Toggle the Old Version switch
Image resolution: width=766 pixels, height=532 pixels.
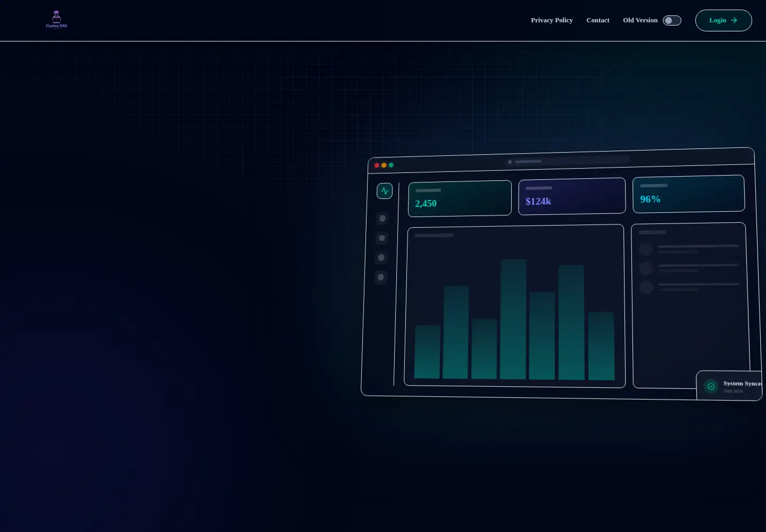[x=672, y=20]
